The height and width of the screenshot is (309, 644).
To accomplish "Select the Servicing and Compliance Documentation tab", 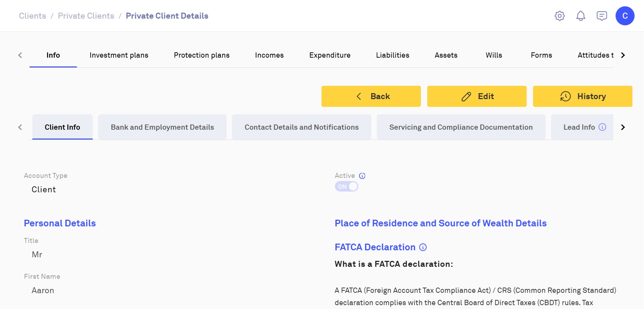I will click(x=461, y=127).
